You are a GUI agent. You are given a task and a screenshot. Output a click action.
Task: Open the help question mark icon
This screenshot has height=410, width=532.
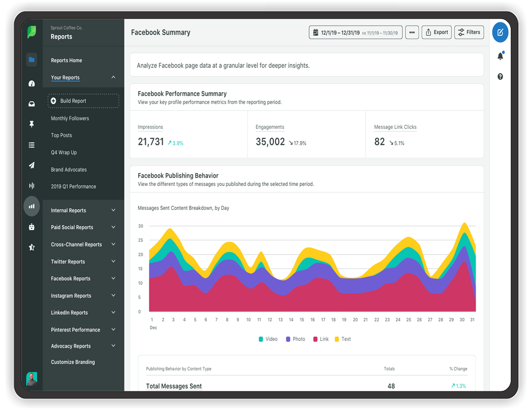[x=500, y=77]
